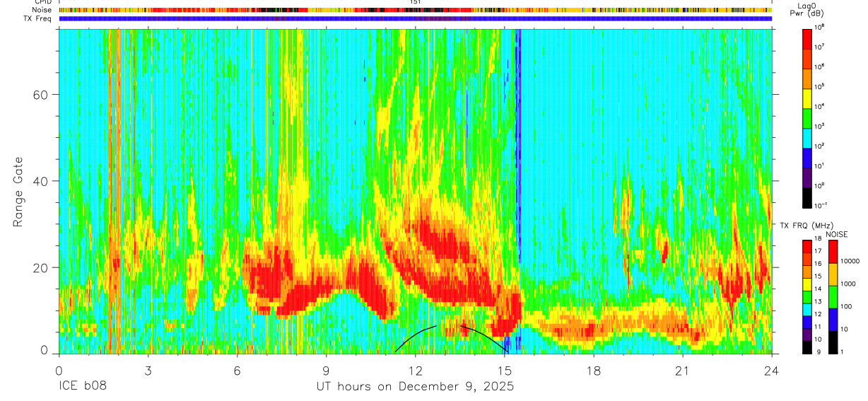Click x-axis tick label '6'
This screenshot has width=868, height=401.
click(x=237, y=371)
